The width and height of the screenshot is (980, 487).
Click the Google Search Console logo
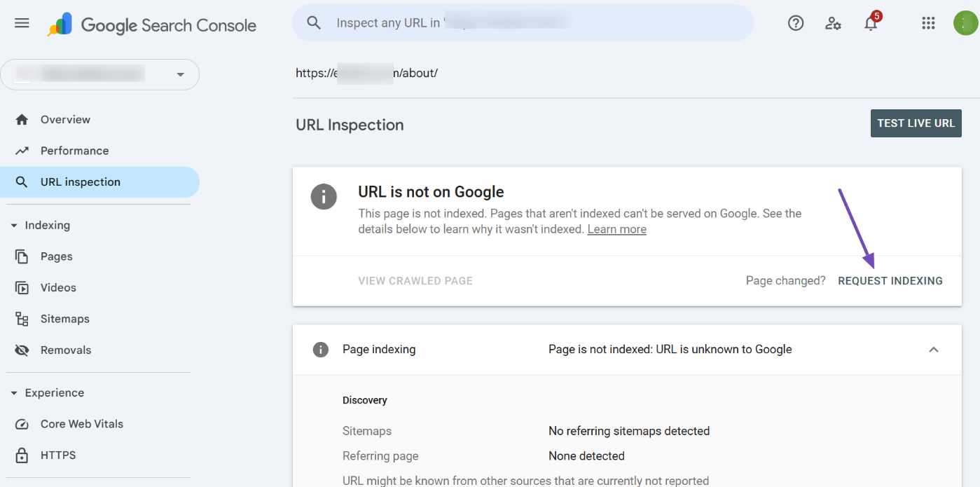tap(152, 25)
